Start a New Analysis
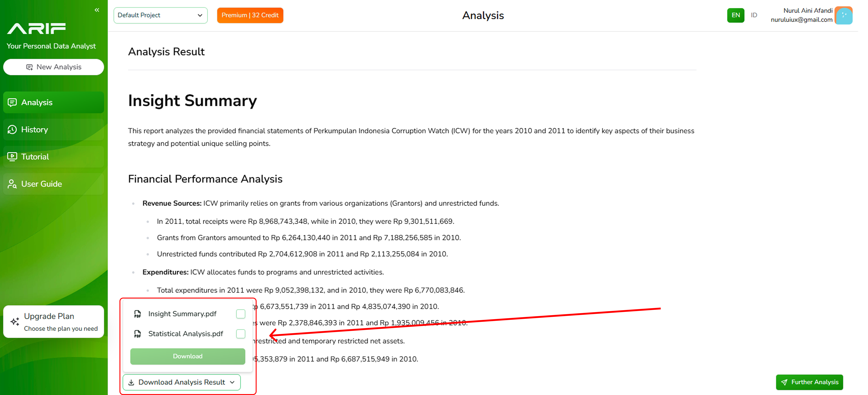Image resolution: width=868 pixels, height=395 pixels. coord(54,67)
